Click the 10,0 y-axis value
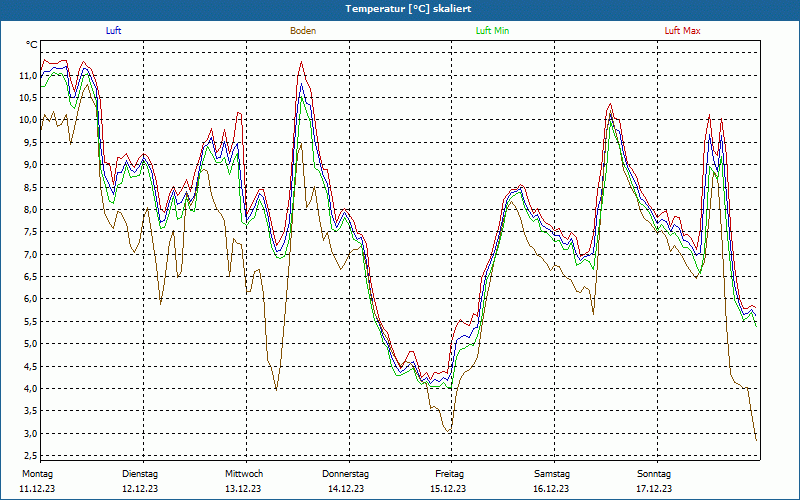The image size is (800, 500). click(x=28, y=120)
